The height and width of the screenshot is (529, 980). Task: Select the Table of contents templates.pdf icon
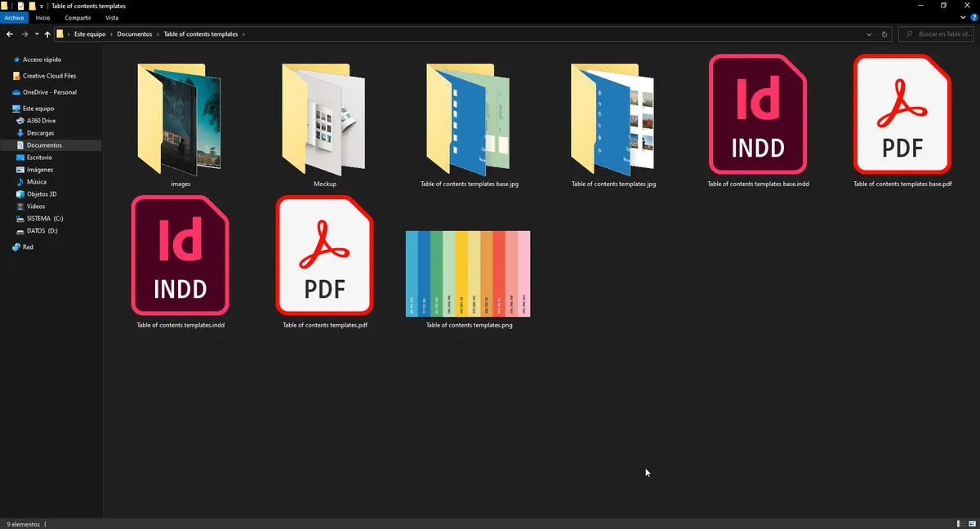[325, 256]
